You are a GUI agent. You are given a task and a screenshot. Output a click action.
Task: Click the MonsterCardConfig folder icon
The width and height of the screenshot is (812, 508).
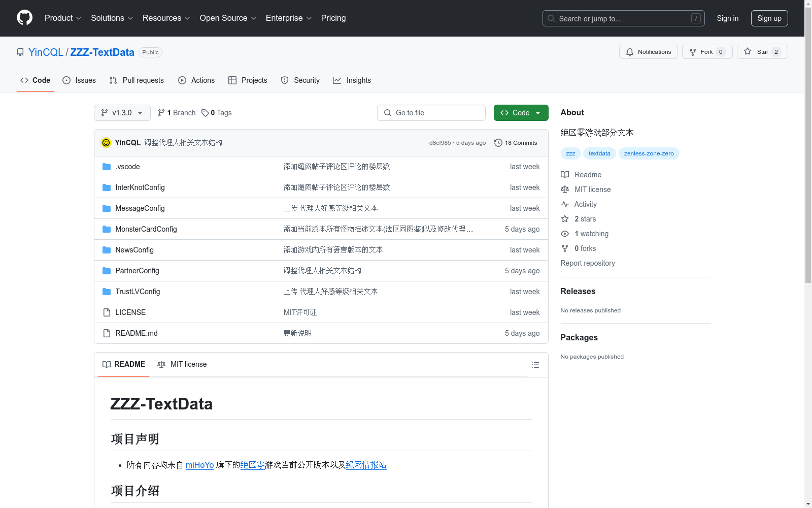(x=107, y=229)
